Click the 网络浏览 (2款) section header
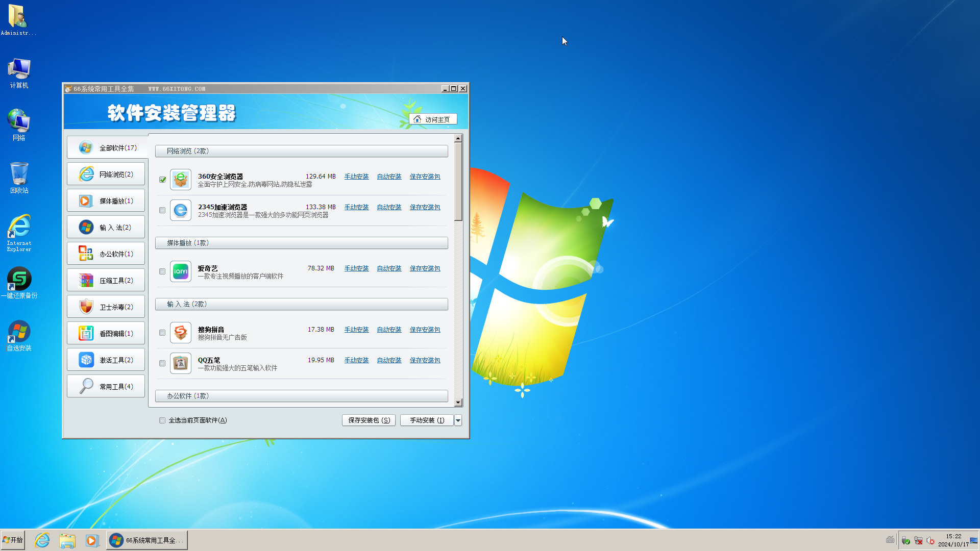 (302, 151)
